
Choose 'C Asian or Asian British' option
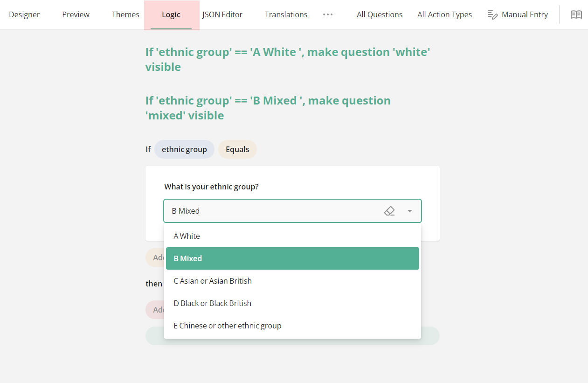(213, 280)
